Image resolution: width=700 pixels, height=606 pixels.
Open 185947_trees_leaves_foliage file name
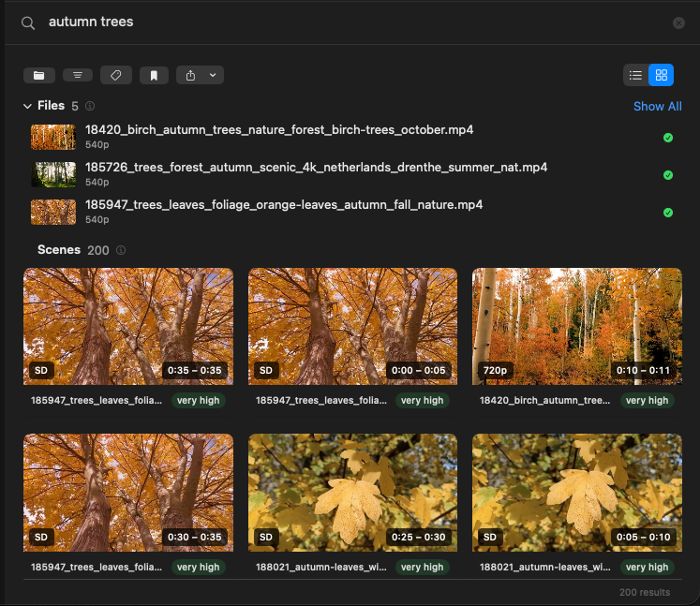click(284, 205)
